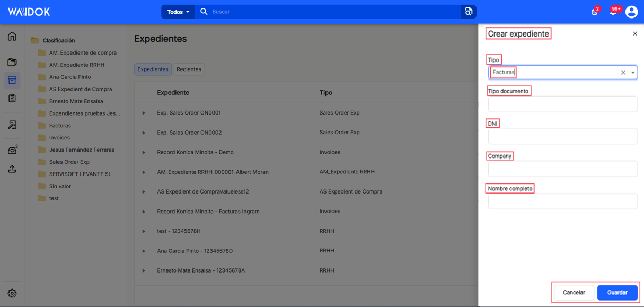
Task: Open the Todos search filter dropdown
Action: pos(178,12)
